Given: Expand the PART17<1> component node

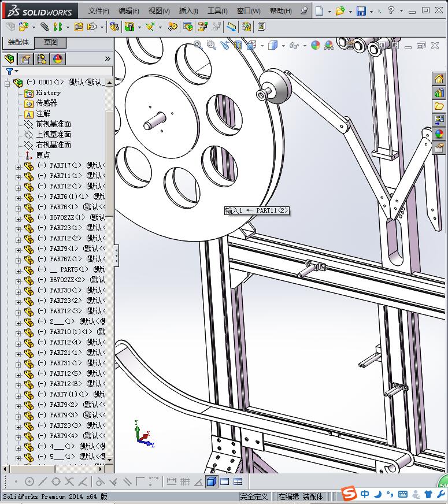Looking at the screenshot, I should 18,166.
